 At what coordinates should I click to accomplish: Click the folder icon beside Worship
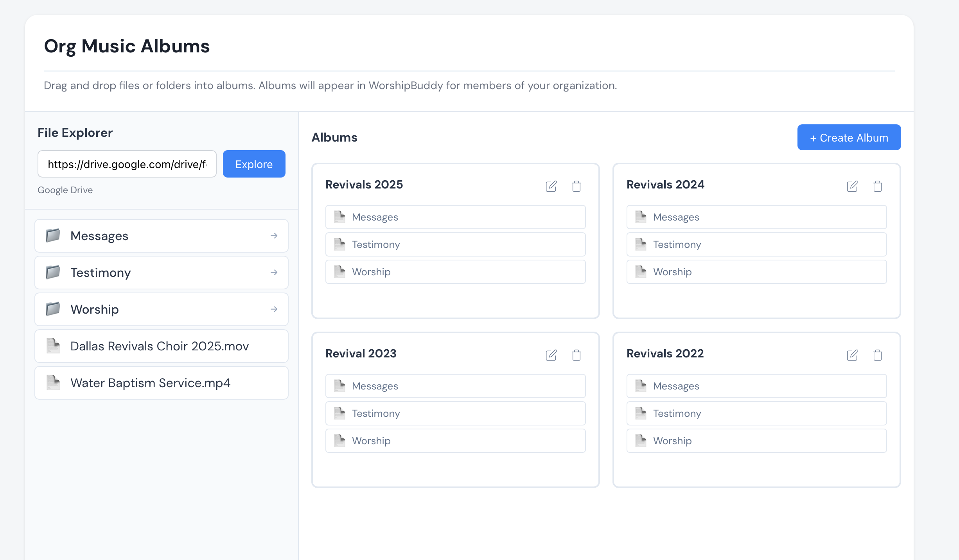pos(53,309)
